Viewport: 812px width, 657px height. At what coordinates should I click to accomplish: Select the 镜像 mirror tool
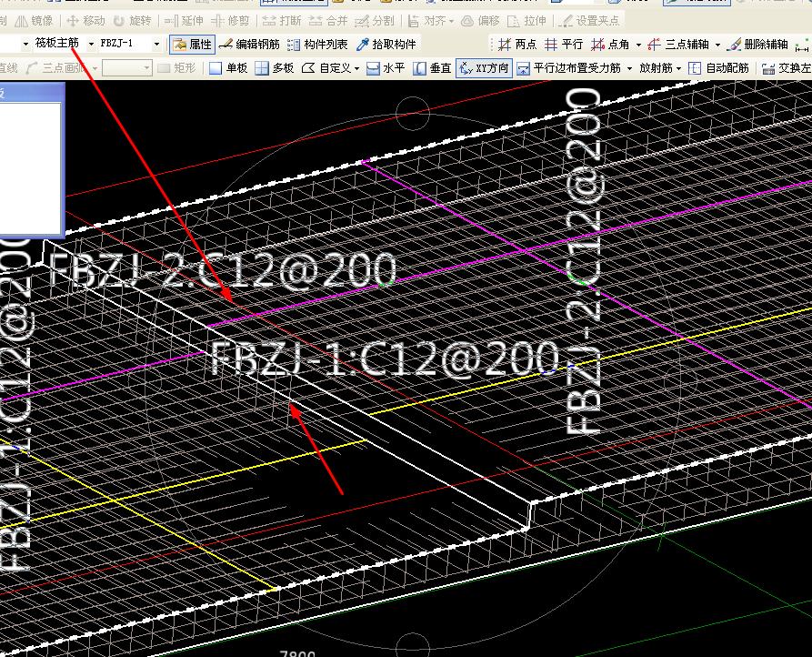coord(34,21)
